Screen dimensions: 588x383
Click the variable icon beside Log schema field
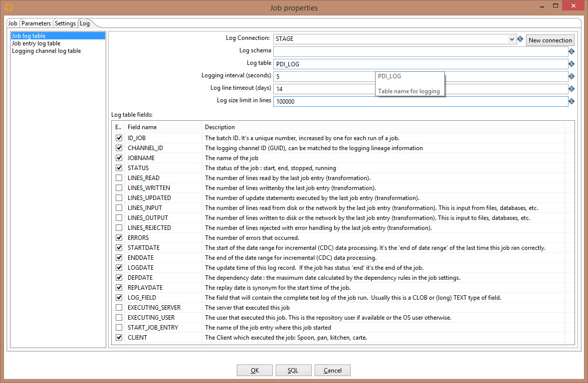[x=571, y=51]
